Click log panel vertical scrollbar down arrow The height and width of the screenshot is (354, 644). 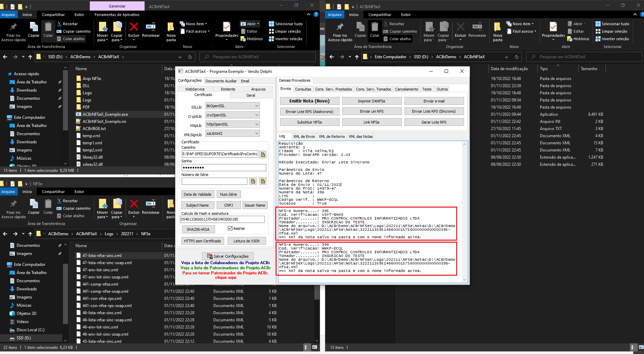464,280
